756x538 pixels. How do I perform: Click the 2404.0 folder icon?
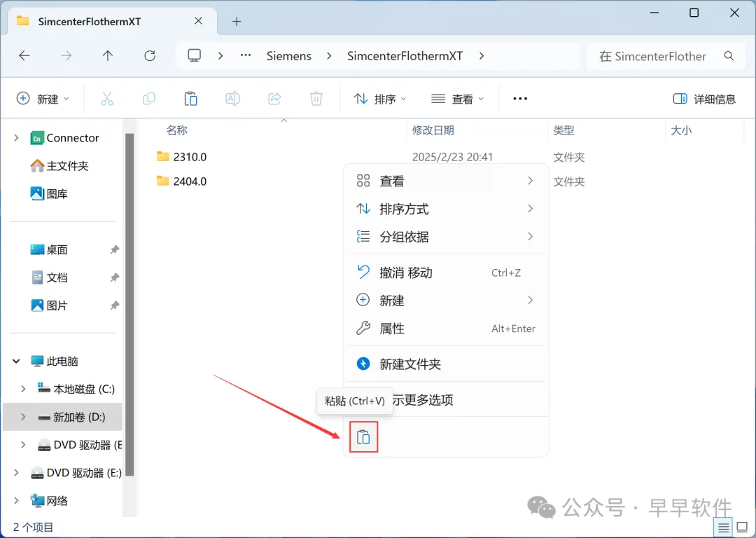click(x=163, y=181)
